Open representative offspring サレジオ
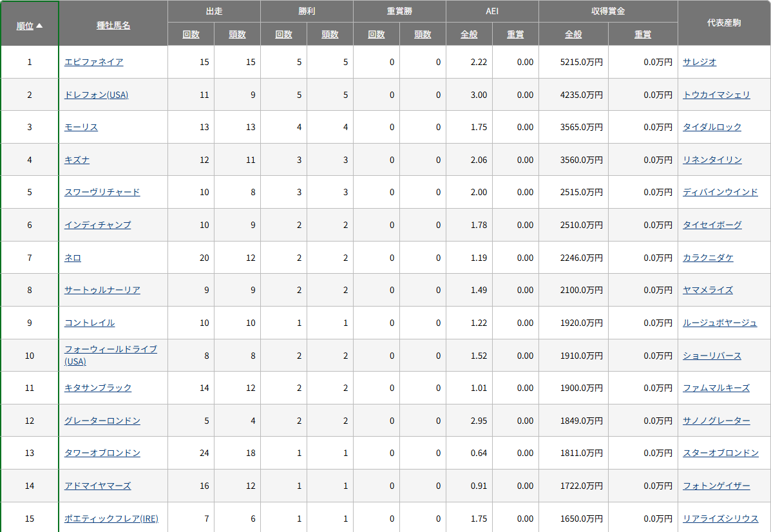 point(700,62)
